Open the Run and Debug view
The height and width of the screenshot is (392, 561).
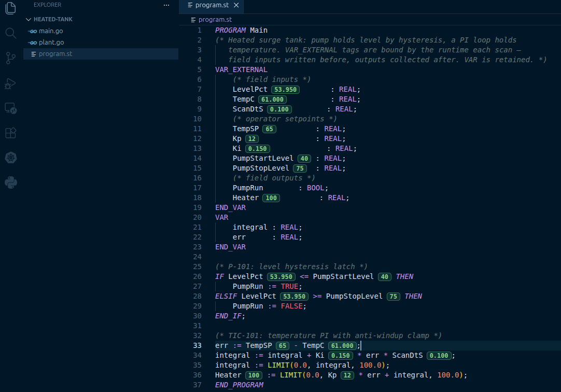11,83
